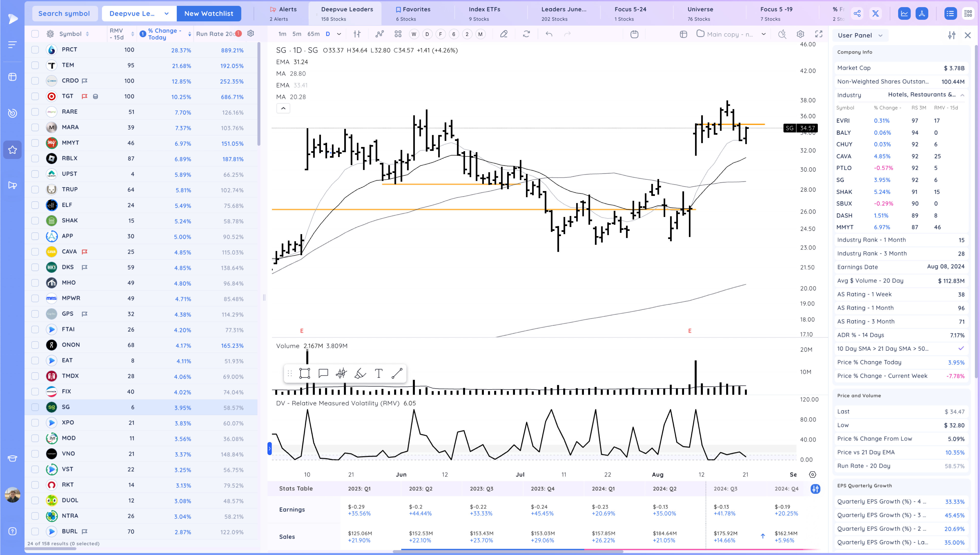Select the rectangle drawing tool
The image size is (980, 555).
[x=305, y=373]
